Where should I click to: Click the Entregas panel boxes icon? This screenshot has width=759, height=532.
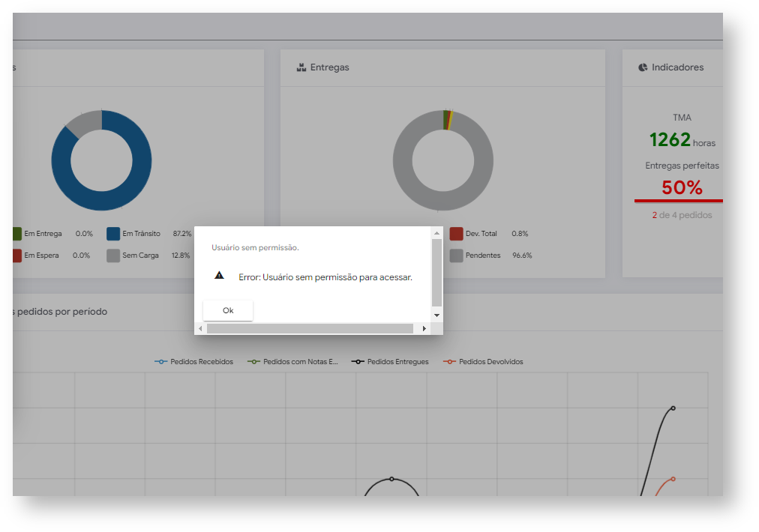(301, 67)
